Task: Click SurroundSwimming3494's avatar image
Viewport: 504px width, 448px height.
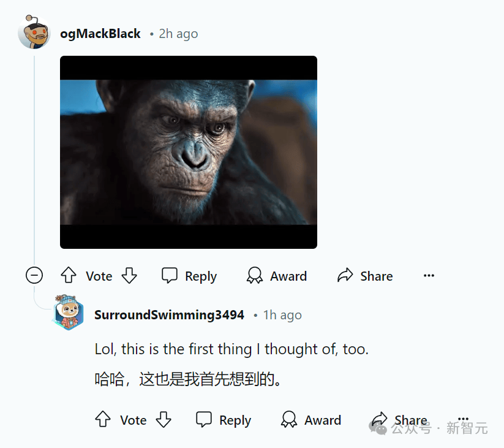Action: tap(68, 313)
